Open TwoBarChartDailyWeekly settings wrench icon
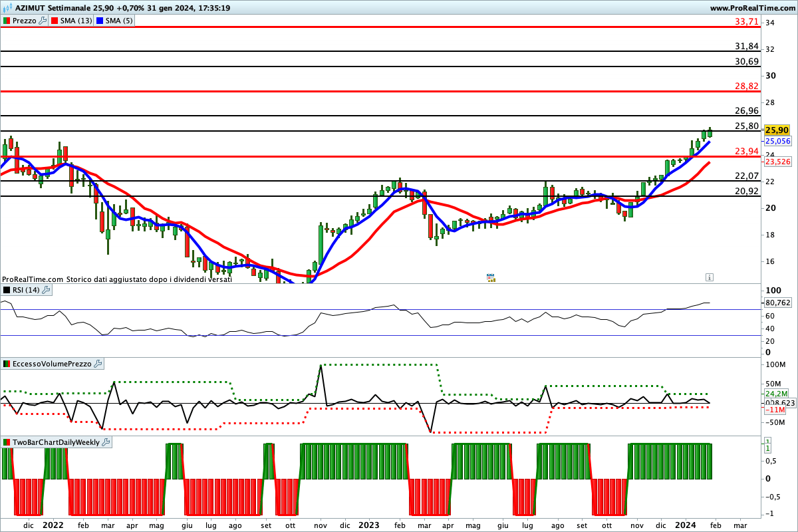798x532 pixels. pos(106,442)
